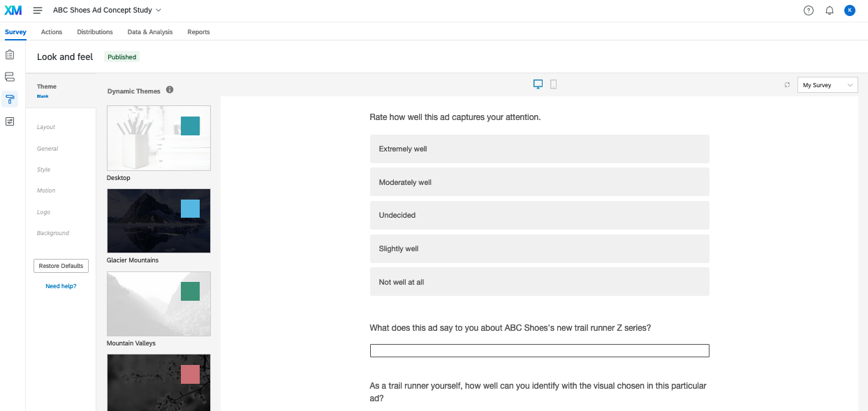Switch to desktop preview
The width and height of the screenshot is (868, 411).
[538, 84]
